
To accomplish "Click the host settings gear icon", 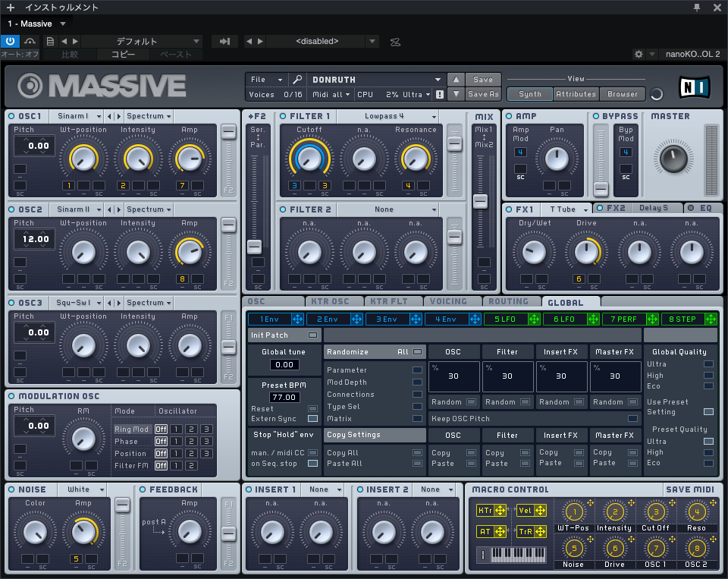I will click(x=639, y=54).
